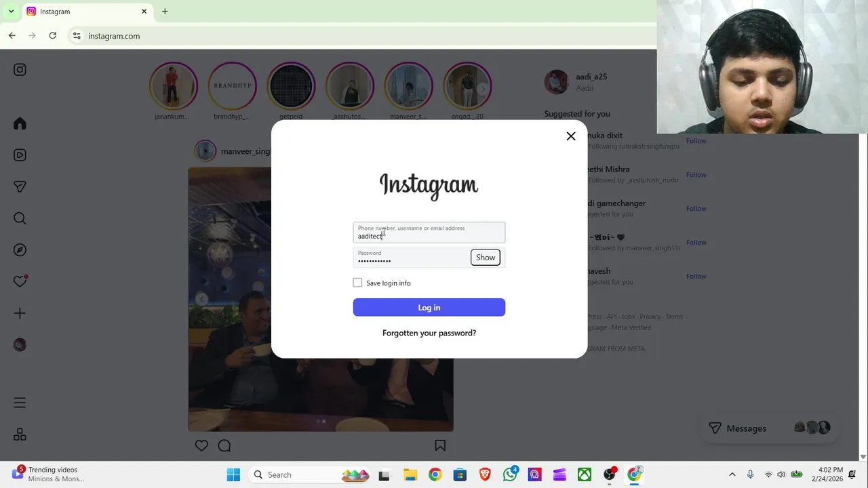Open the Trending videos widget
The image size is (868, 488).
[x=49, y=474]
